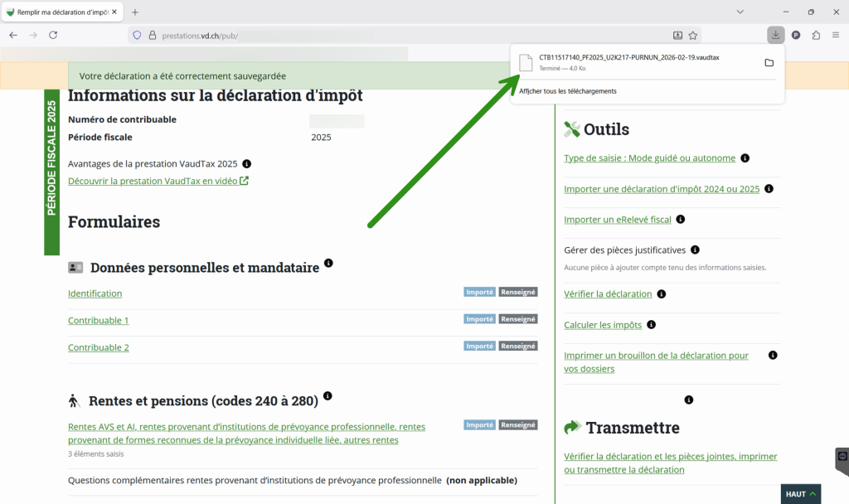Click Vérifier la déclaration link

608,294
